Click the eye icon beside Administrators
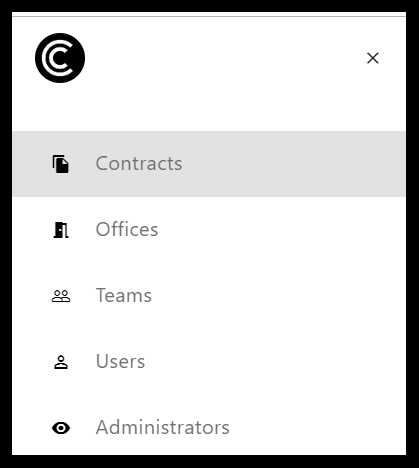The image size is (419, 468). pyautogui.click(x=61, y=428)
